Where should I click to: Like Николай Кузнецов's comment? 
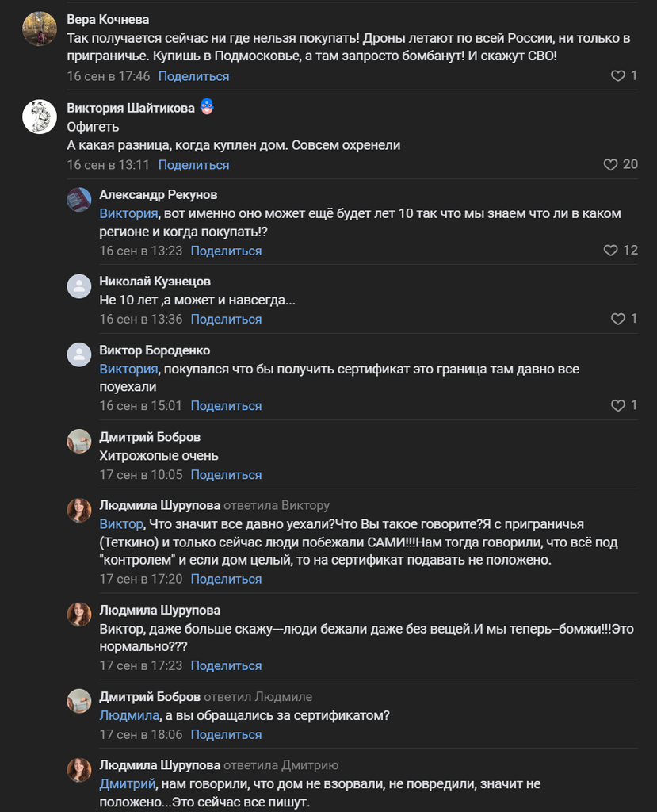coord(618,318)
